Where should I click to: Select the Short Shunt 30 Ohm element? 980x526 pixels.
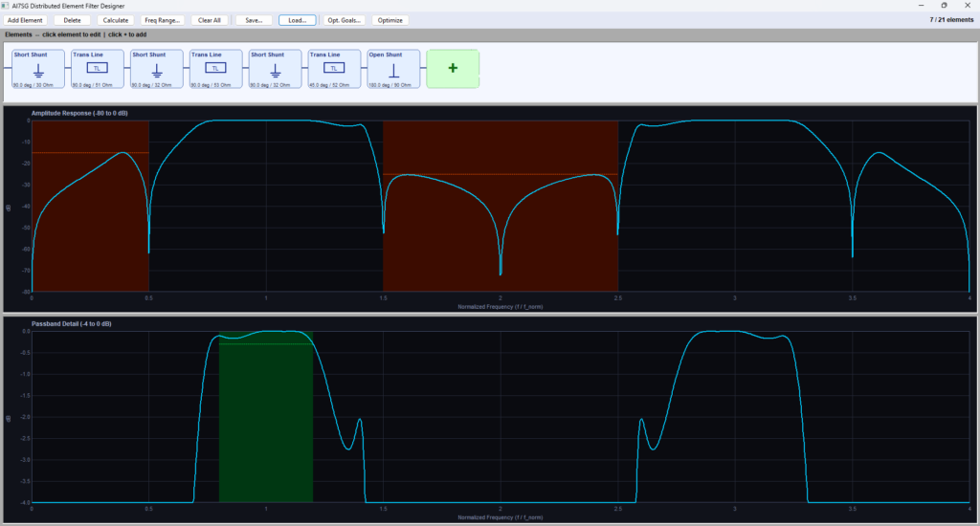coord(38,69)
